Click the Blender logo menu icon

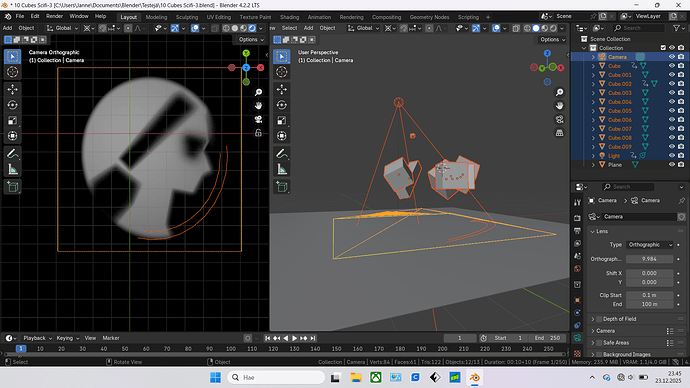click(8, 17)
